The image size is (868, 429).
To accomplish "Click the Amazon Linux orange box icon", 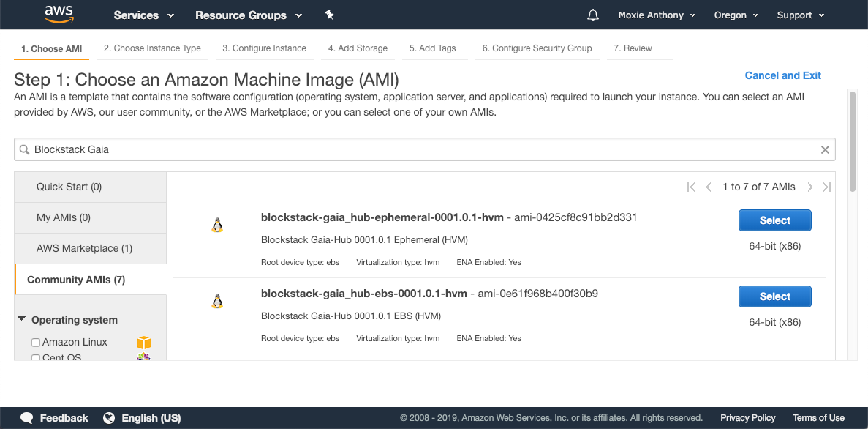I will [144, 342].
